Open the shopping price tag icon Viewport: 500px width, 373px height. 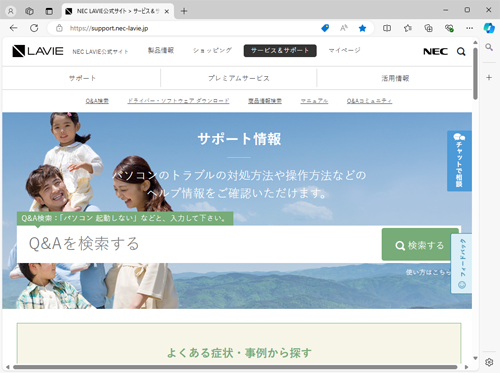coord(325,28)
